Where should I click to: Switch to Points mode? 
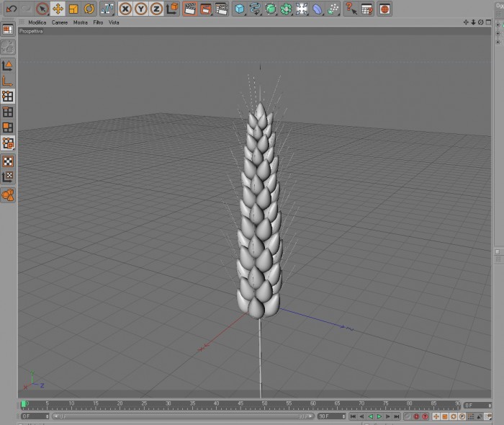(8, 97)
